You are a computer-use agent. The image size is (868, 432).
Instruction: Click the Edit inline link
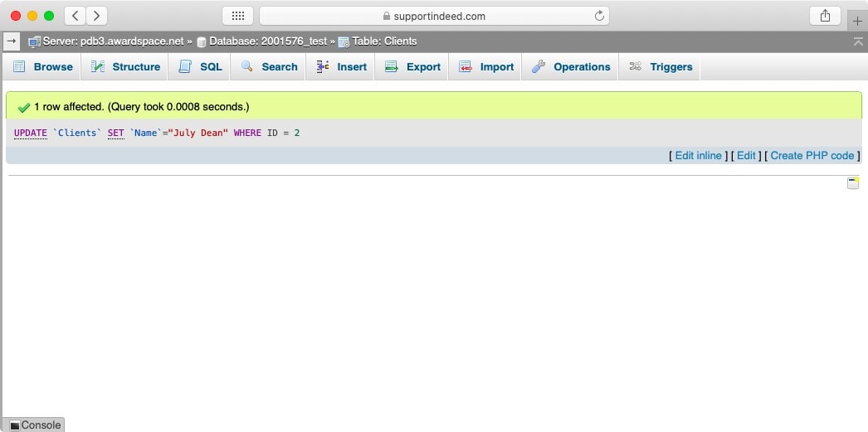point(698,156)
